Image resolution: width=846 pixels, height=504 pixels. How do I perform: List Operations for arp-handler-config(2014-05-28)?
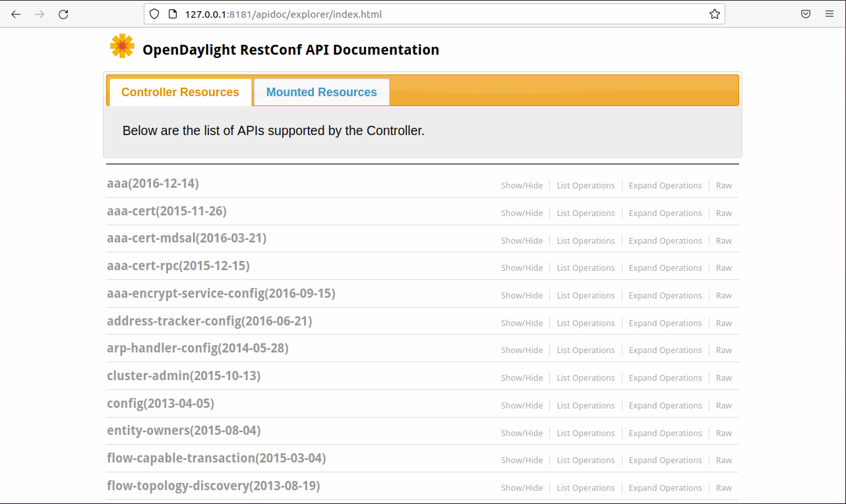pos(586,350)
